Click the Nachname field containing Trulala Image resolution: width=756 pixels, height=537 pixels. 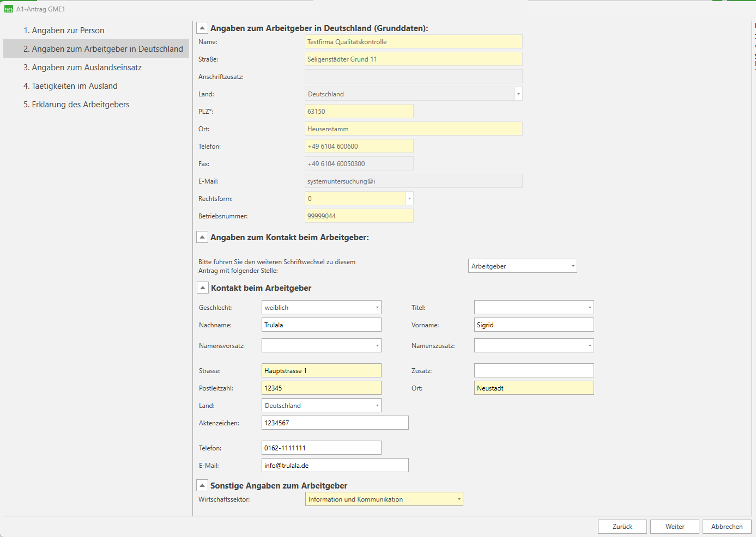[x=321, y=325]
